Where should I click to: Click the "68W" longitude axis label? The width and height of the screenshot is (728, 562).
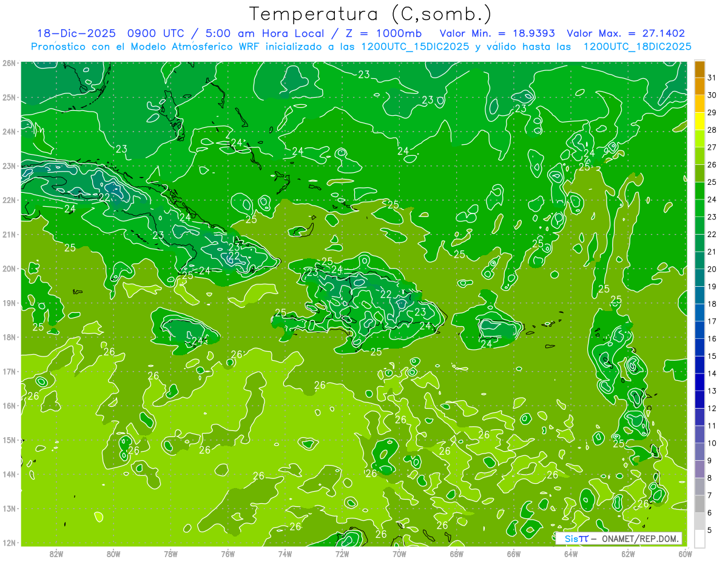click(457, 554)
